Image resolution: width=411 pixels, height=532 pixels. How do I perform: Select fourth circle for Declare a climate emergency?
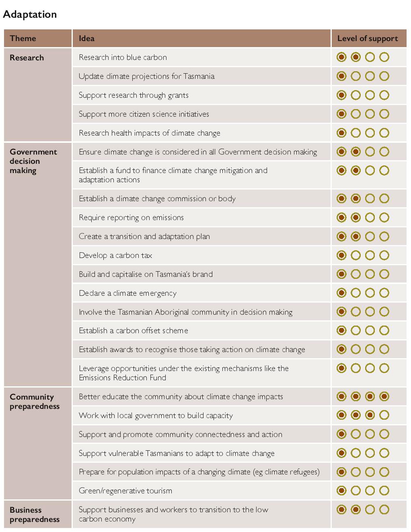point(384,293)
